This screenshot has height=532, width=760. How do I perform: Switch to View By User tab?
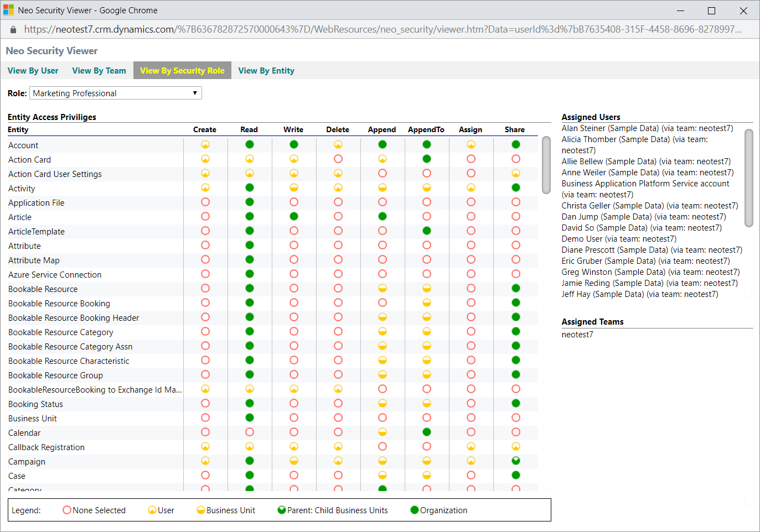pyautogui.click(x=33, y=70)
